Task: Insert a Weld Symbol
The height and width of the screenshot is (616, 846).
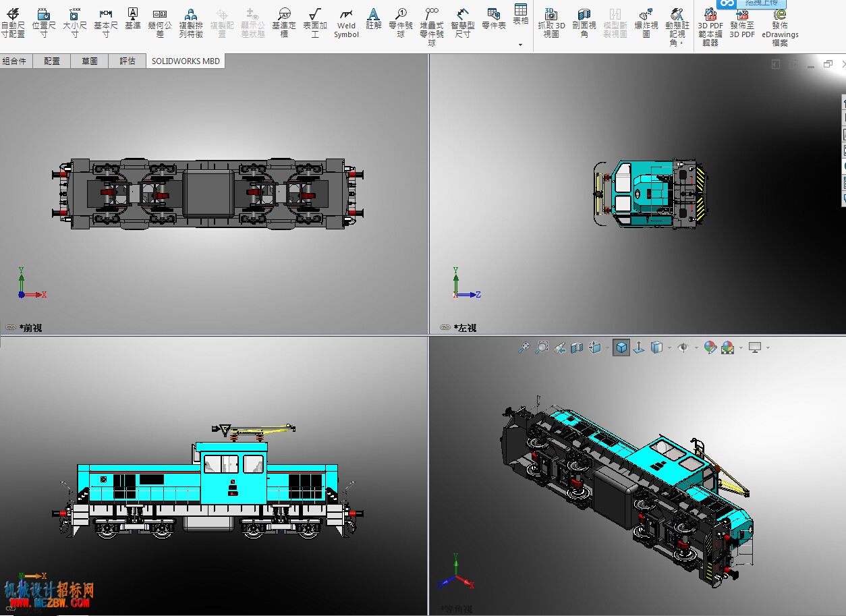Action: coord(346,22)
